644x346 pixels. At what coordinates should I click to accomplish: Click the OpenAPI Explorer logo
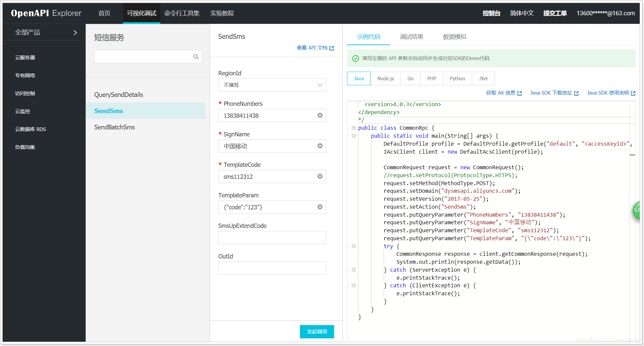point(46,13)
